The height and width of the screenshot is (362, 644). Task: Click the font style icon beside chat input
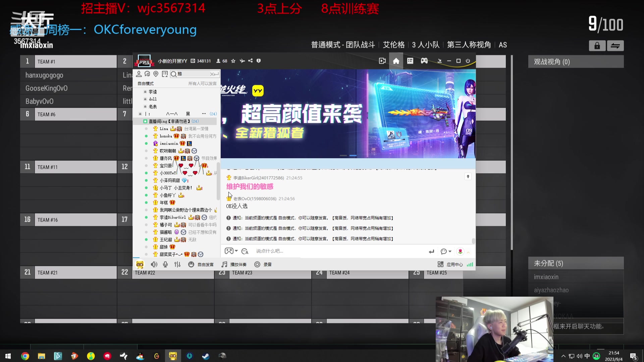245,251
